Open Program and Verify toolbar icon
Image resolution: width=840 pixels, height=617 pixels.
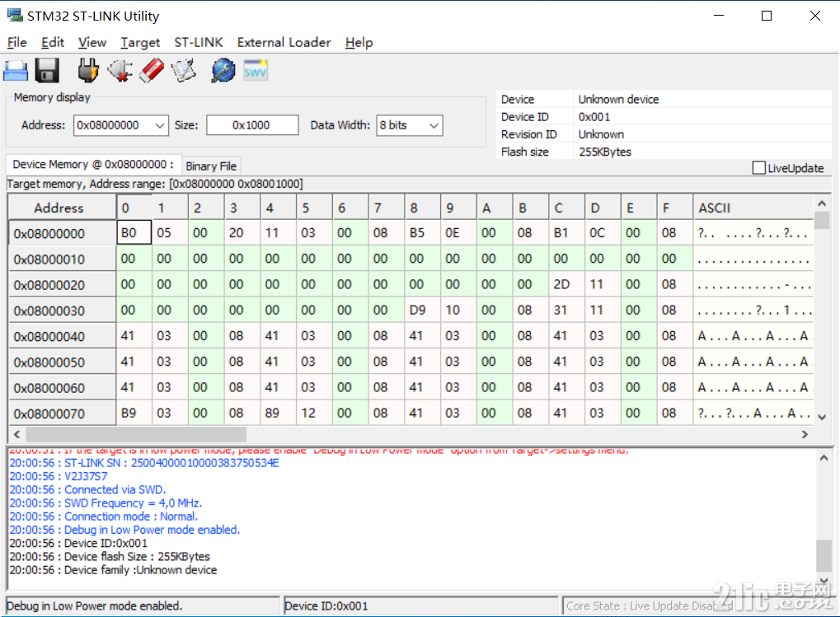click(184, 71)
